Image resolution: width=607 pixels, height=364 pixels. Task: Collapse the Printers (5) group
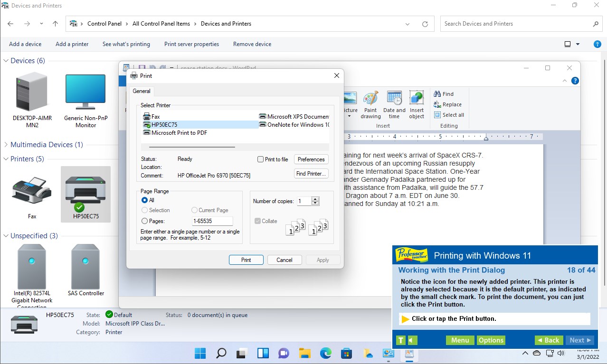pos(6,159)
